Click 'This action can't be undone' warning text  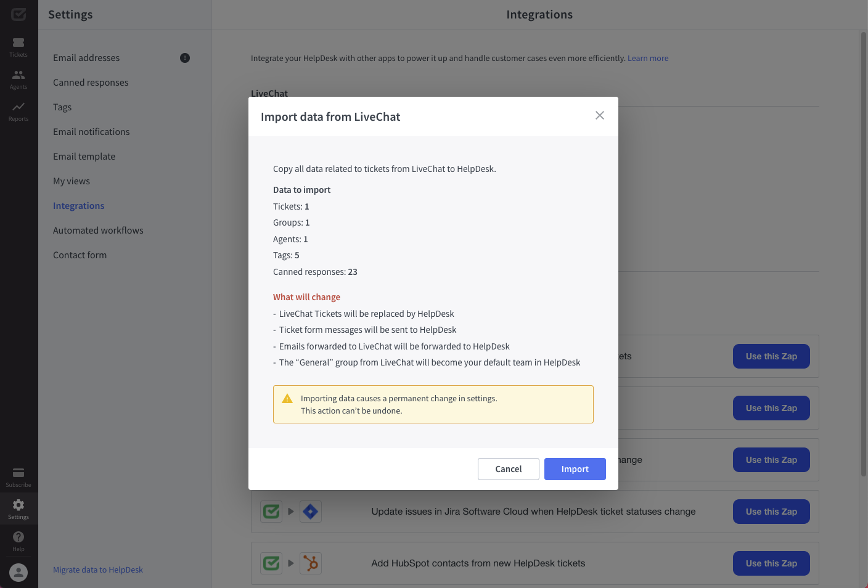tap(351, 410)
